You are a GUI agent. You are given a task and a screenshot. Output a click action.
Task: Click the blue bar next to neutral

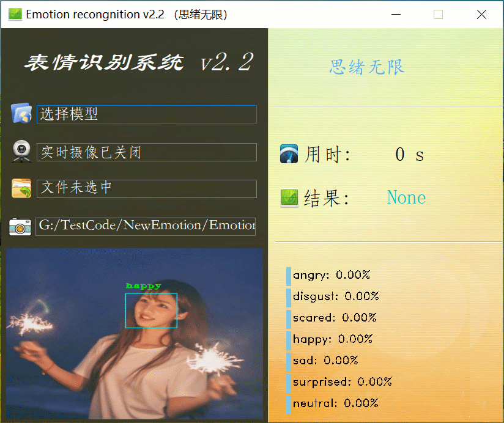click(x=289, y=405)
